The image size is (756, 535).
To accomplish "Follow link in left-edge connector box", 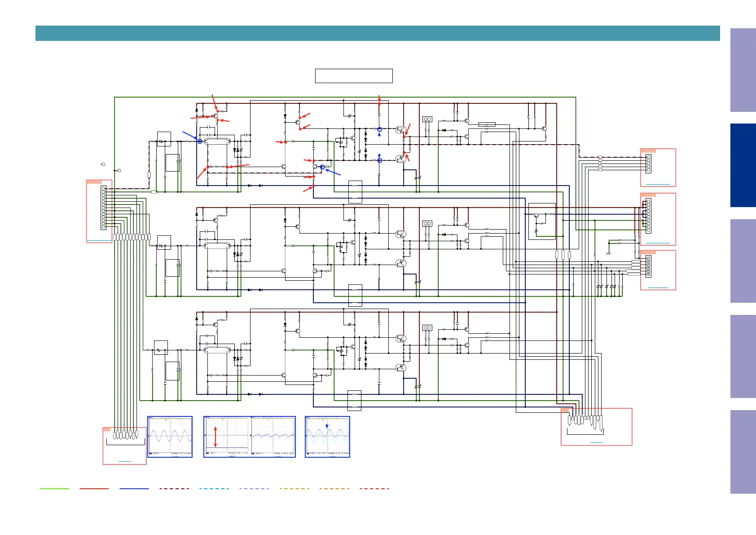I will 99,241.
